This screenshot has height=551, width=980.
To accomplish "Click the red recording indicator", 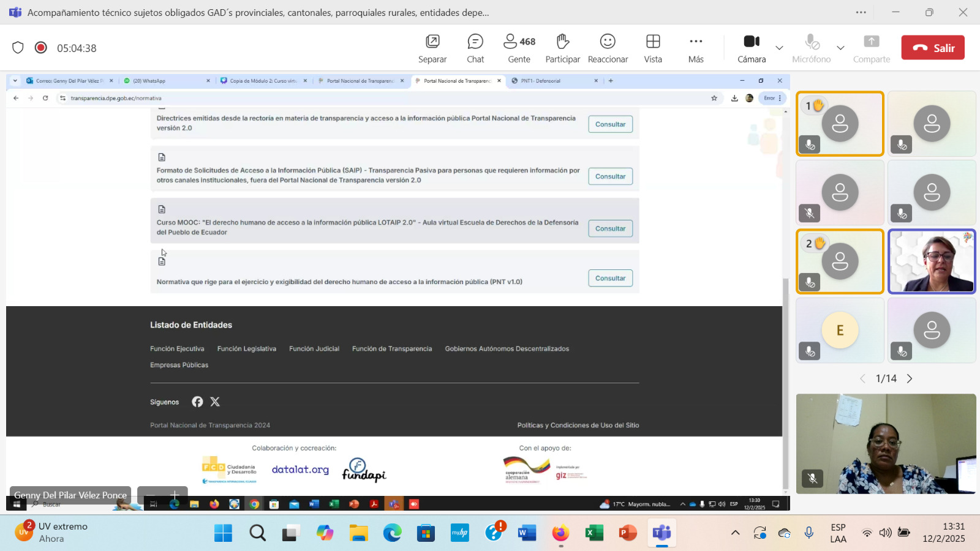I will pos(41,48).
